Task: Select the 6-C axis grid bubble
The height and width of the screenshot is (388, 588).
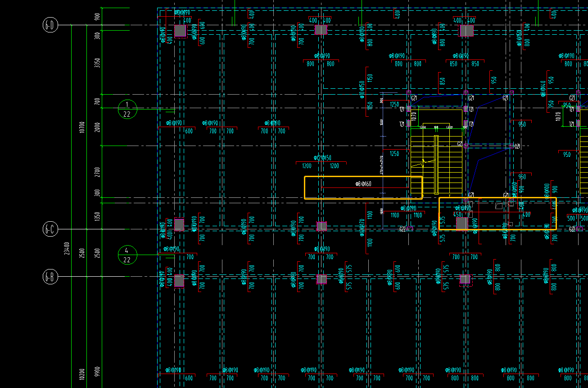Action: point(50,229)
